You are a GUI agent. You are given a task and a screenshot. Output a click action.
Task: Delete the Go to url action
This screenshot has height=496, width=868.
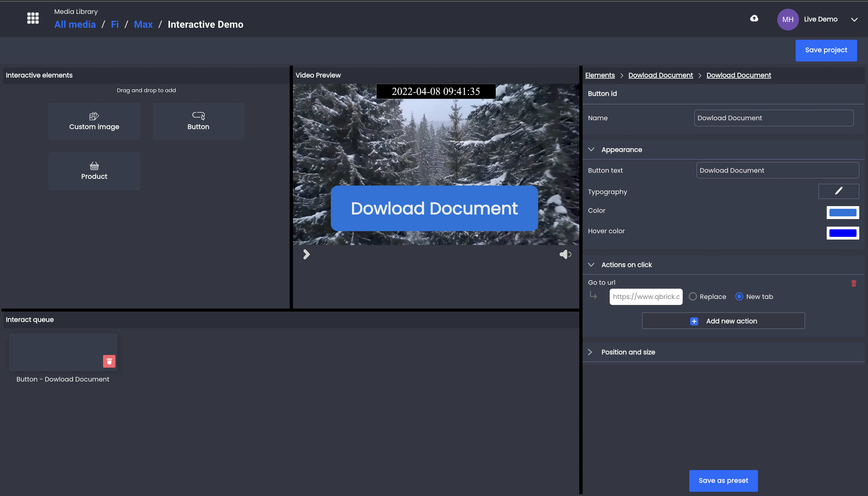pyautogui.click(x=854, y=283)
